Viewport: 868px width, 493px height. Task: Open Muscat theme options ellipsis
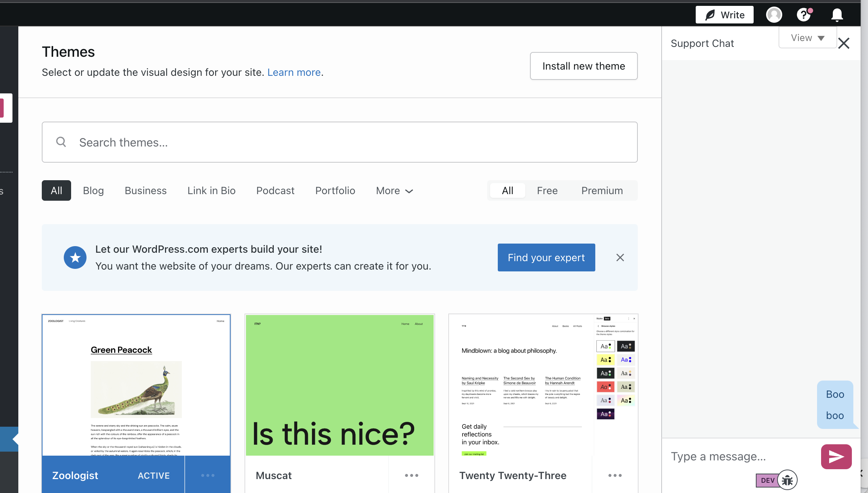tap(411, 475)
